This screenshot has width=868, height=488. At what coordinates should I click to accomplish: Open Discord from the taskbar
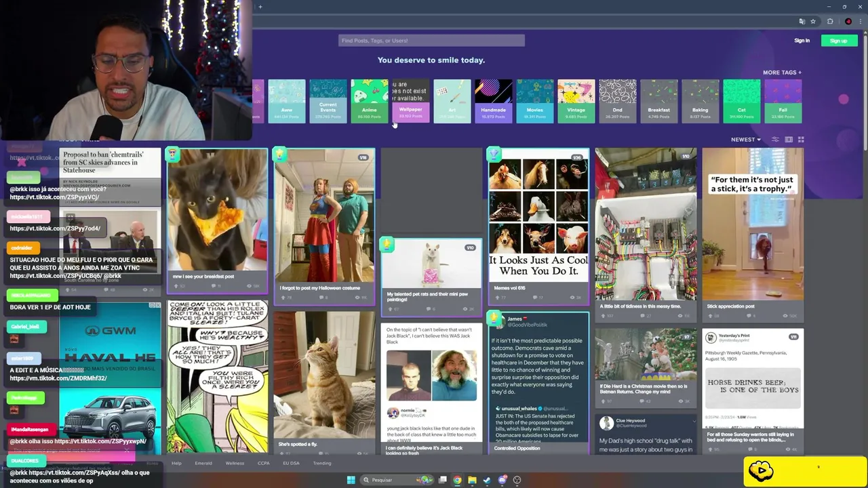coord(502,480)
